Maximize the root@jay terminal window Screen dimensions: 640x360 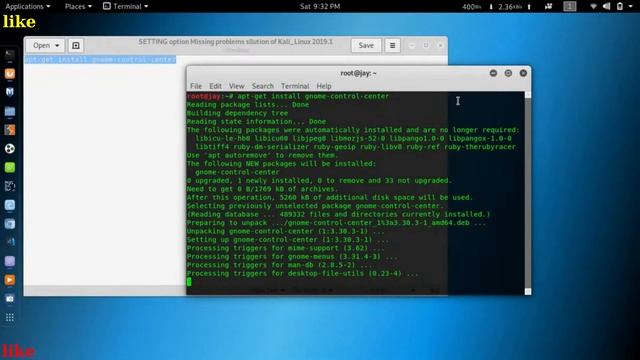508,73
